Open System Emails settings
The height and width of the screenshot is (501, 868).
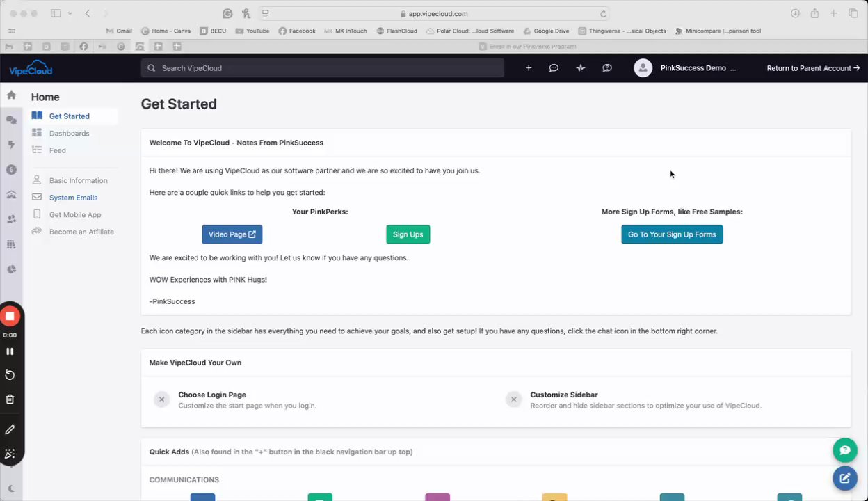coord(73,198)
